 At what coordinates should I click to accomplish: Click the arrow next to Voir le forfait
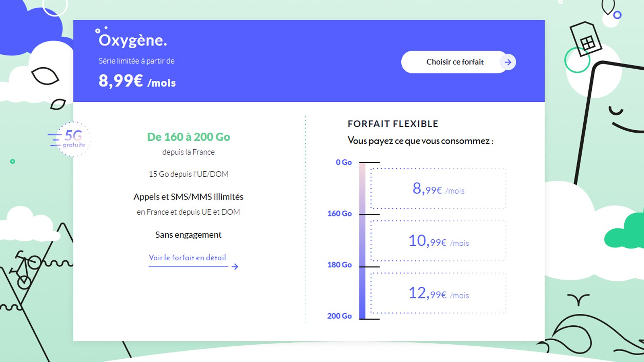235,266
